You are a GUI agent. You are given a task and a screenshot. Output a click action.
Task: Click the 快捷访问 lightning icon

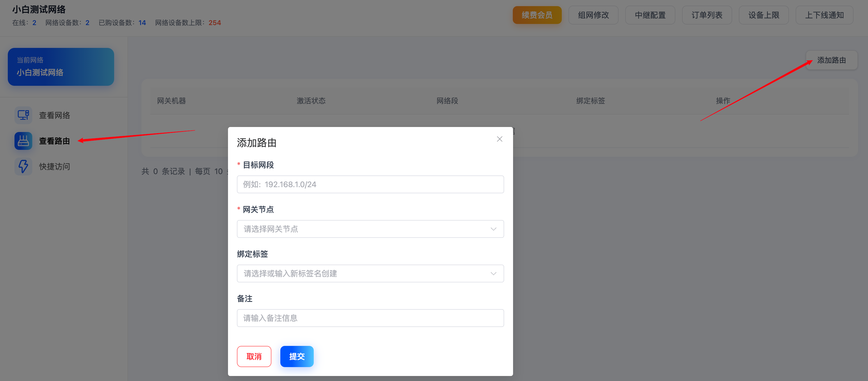coord(23,167)
